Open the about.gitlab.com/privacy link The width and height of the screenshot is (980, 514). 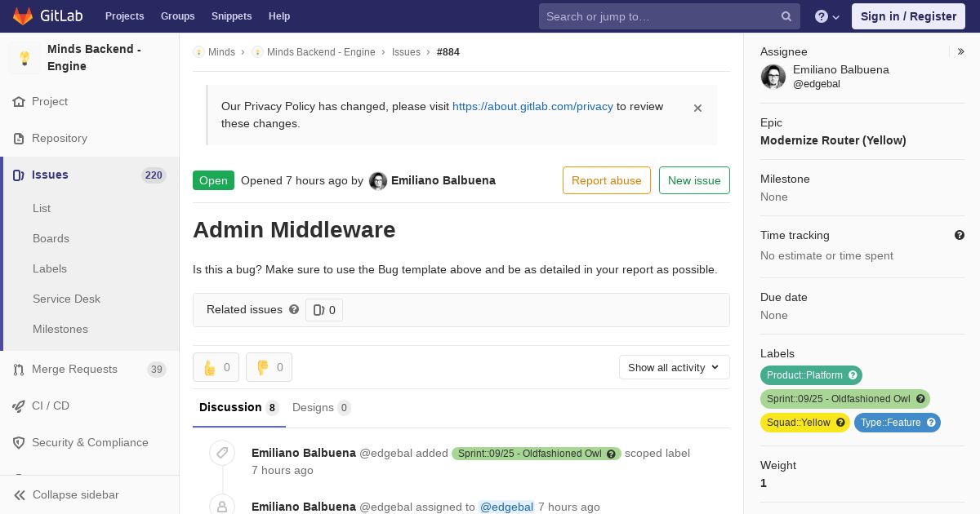tap(532, 106)
